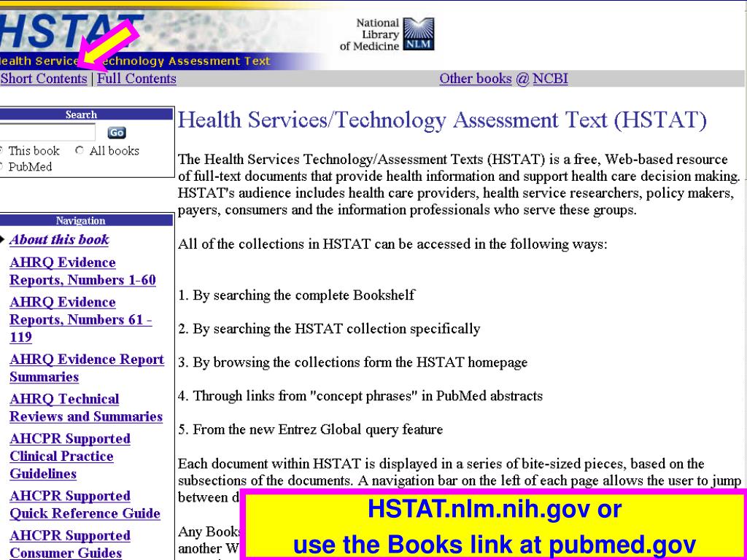Open the Short Contents link

44,79
